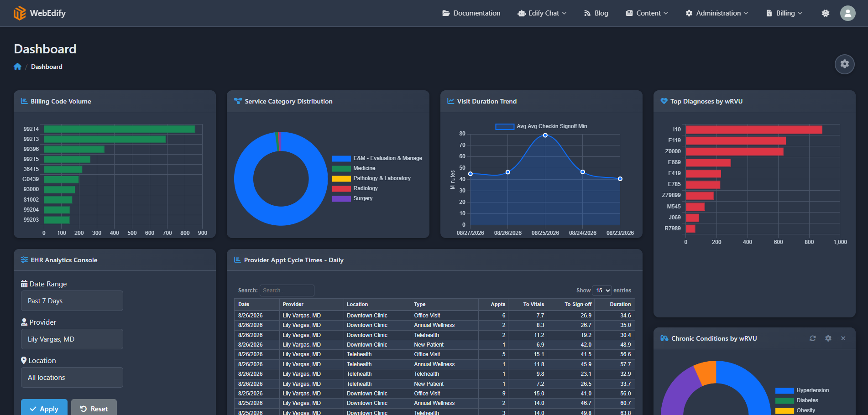The height and width of the screenshot is (415, 868).
Task: Refresh the Chronic Conditions by wRVU widget
Action: coord(812,338)
